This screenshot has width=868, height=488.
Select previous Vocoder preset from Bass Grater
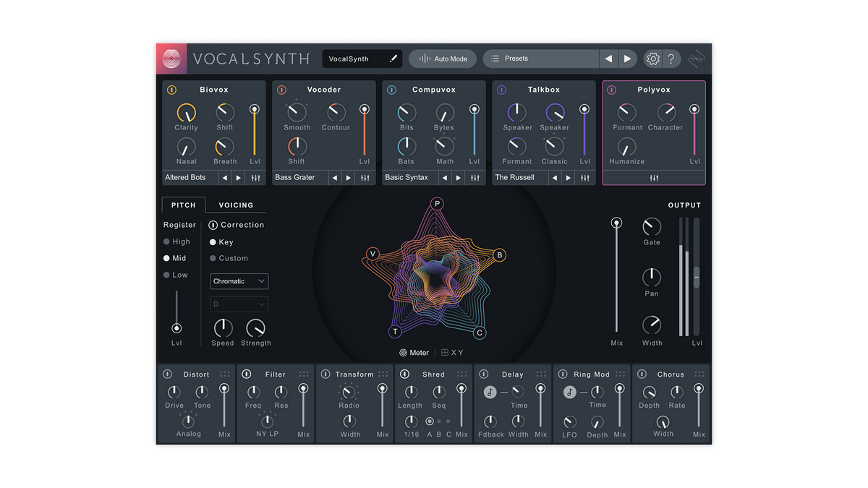(335, 178)
